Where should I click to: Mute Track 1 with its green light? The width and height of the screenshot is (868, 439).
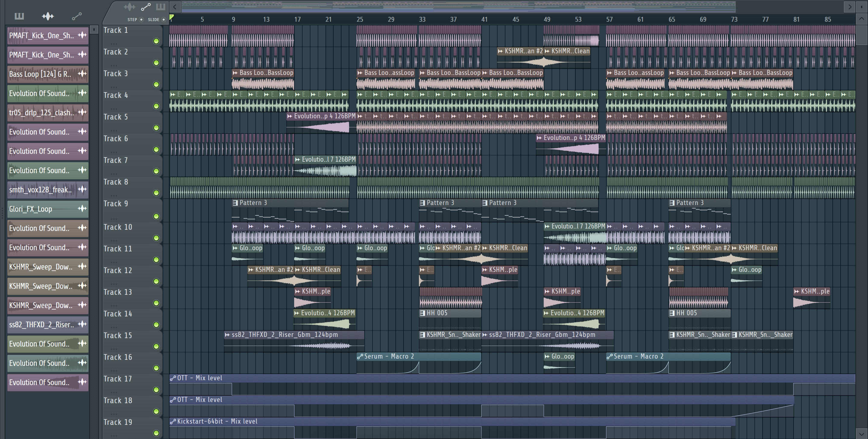point(156,41)
